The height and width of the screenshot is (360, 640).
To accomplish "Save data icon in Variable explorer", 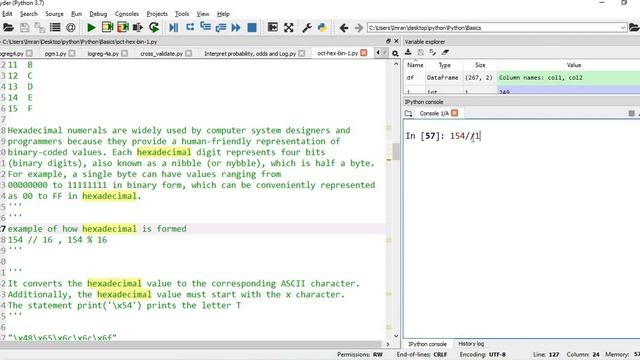I will tap(420, 52).
